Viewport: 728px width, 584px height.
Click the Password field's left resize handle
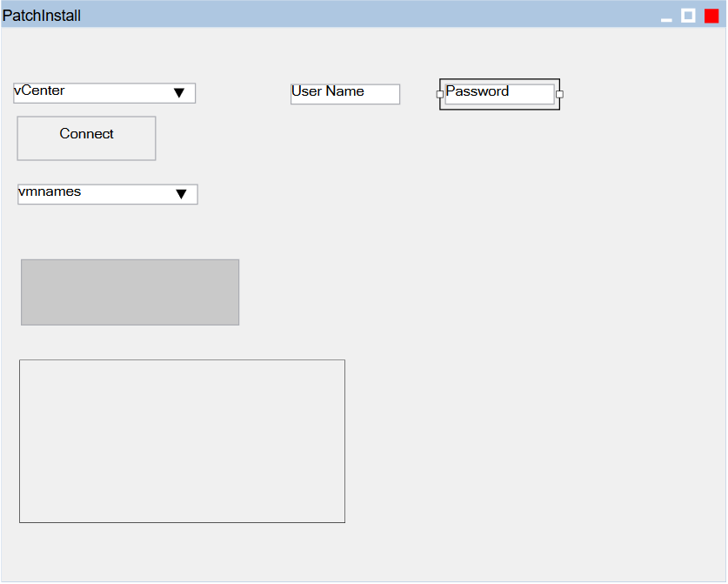440,94
